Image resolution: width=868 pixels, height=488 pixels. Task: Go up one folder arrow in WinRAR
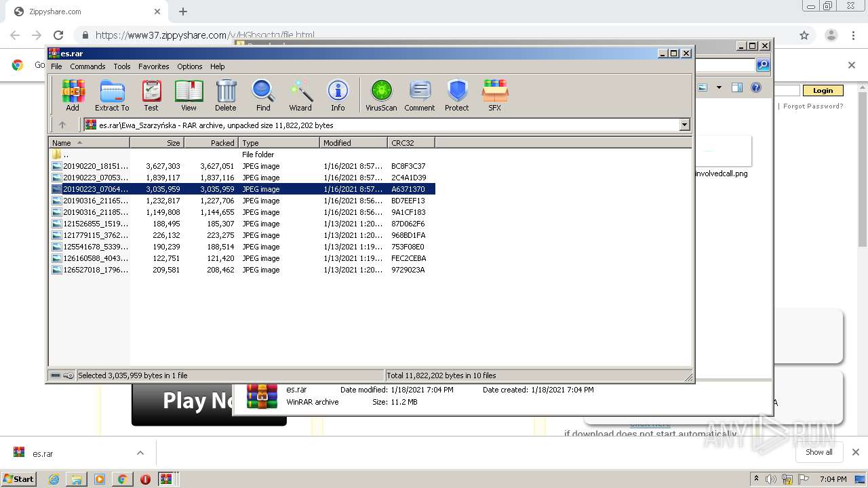pos(62,125)
